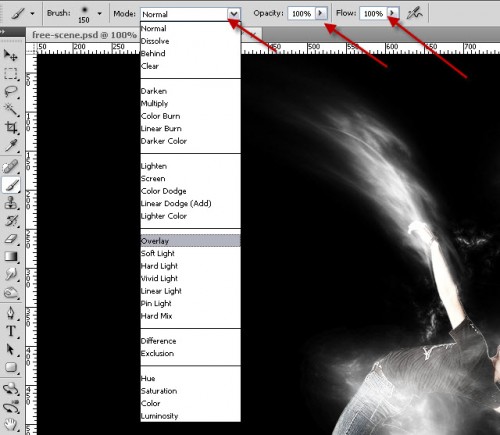
Task: Choose Hue blend mode
Action: point(190,378)
